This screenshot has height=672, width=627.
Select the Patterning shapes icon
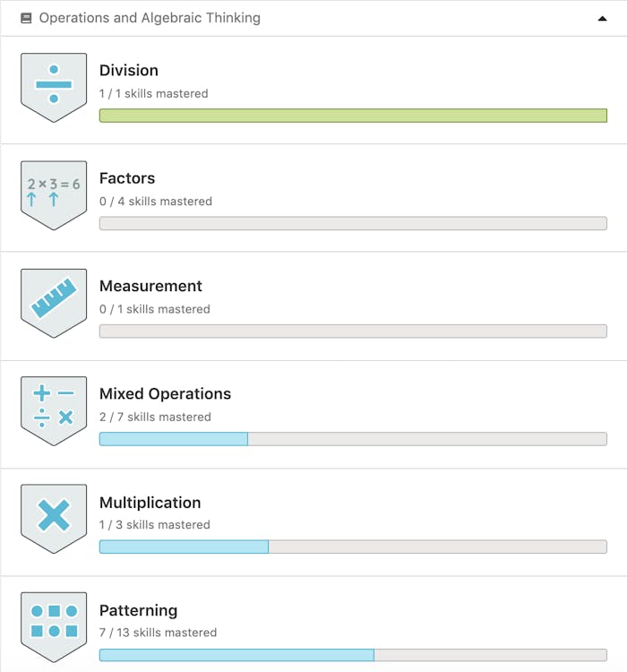tap(54, 625)
